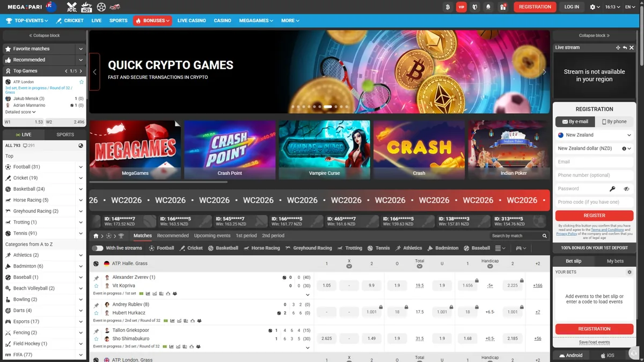
Task: Click the password key generator icon
Action: [x=612, y=189]
